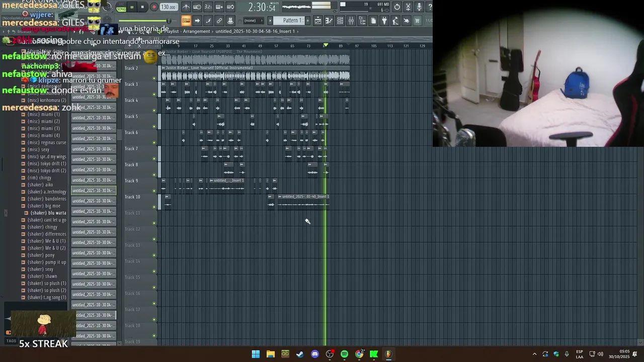The image size is (644, 362).
Task: Open Google Chrome from taskbar
Action: tap(359, 354)
